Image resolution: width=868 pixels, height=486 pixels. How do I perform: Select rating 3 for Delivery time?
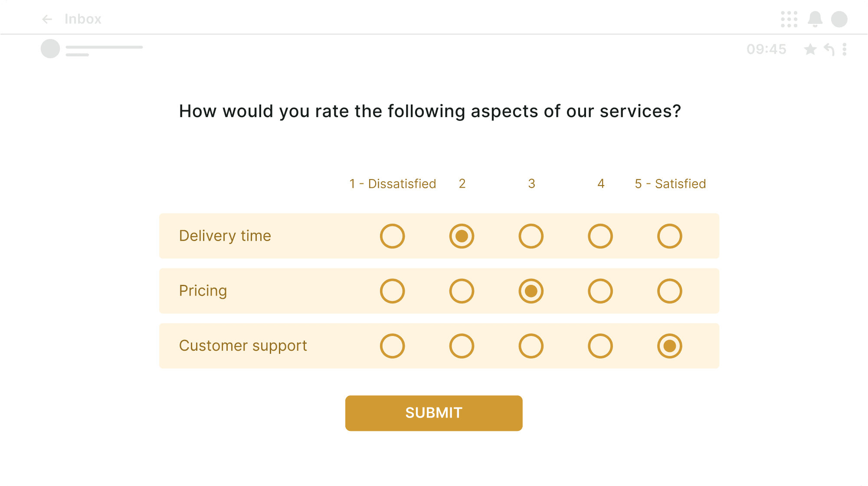pos(531,236)
